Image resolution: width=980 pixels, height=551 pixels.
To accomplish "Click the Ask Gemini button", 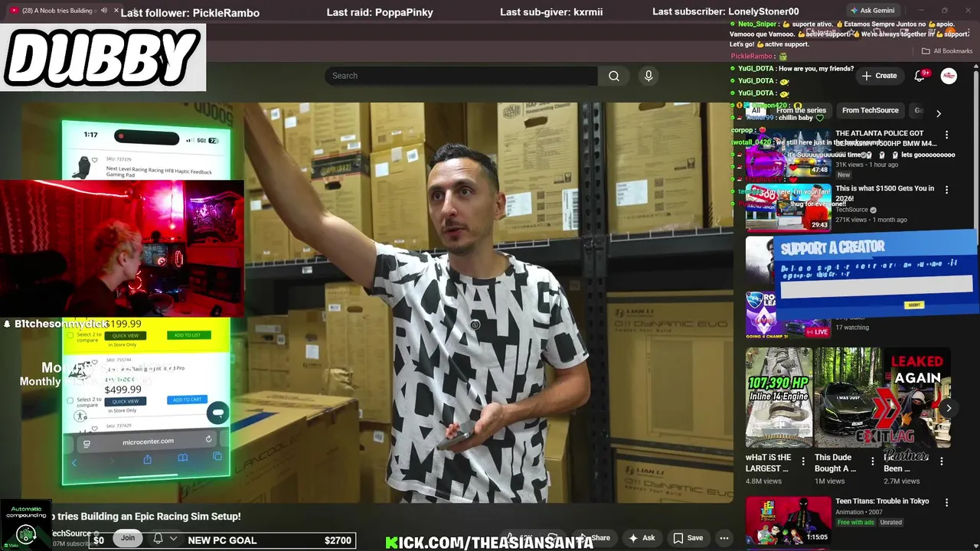I will (871, 11).
